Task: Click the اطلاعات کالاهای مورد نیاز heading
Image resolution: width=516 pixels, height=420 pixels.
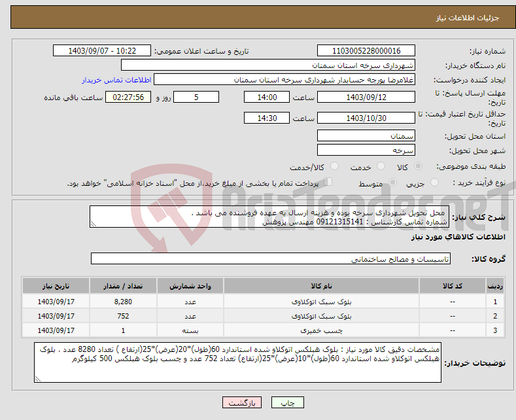Action: tap(458, 237)
